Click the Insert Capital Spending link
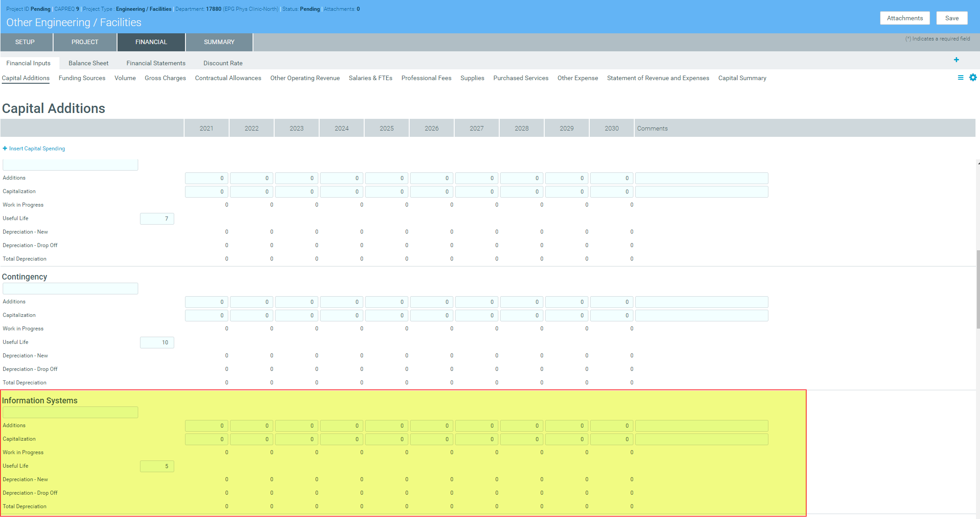This screenshot has width=980, height=519. pos(37,149)
